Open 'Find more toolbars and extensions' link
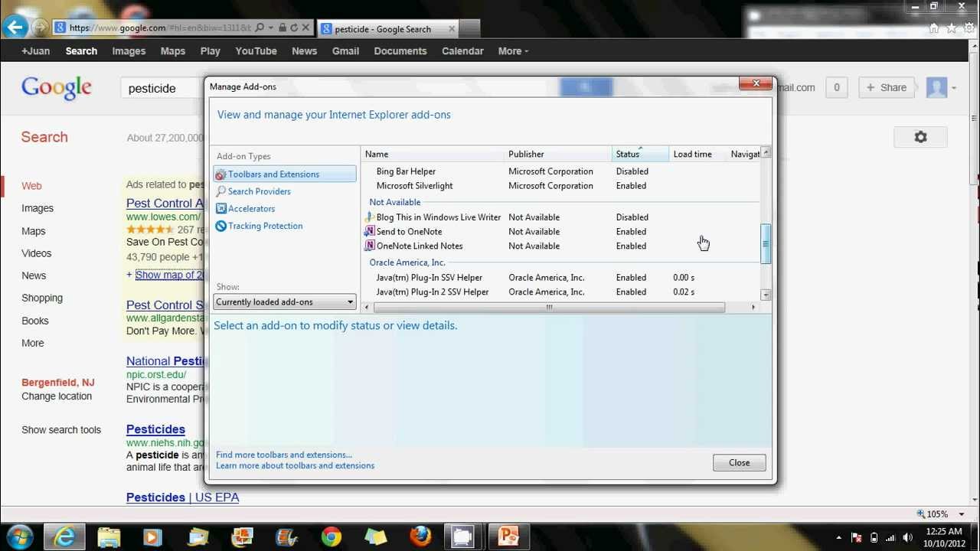Screen dimensions: 980x551 pos(284,455)
